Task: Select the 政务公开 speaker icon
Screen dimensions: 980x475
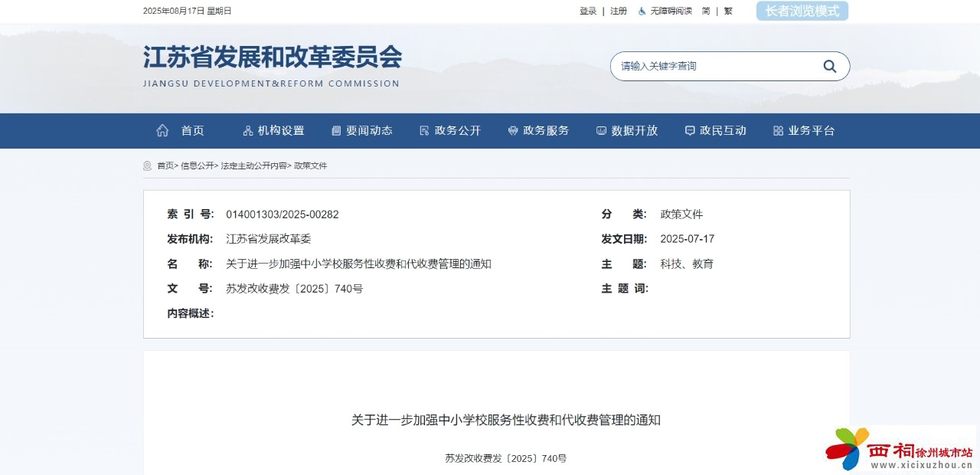Action: 423,130
